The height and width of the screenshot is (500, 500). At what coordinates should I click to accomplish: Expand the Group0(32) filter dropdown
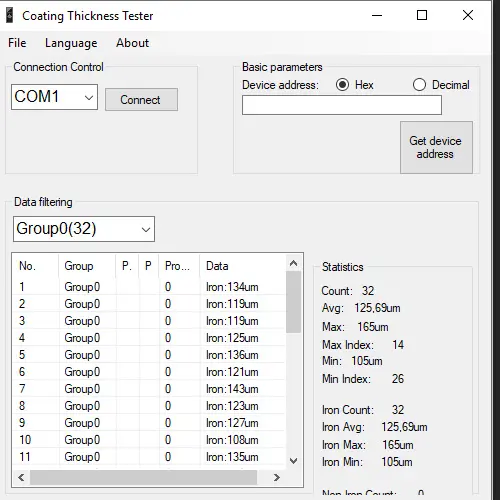point(84,229)
